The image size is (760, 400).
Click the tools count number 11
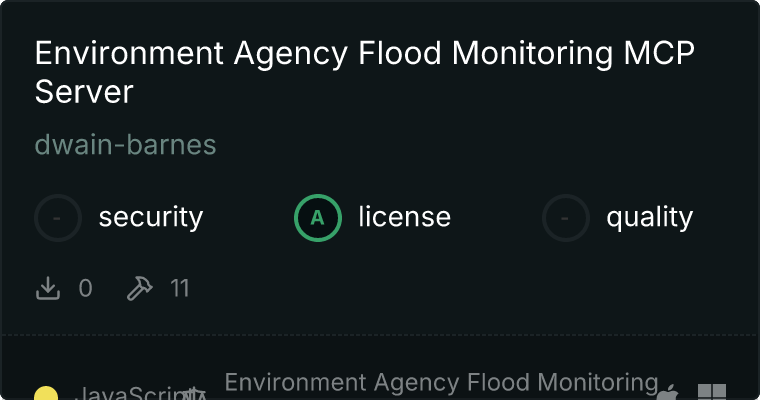click(x=179, y=289)
